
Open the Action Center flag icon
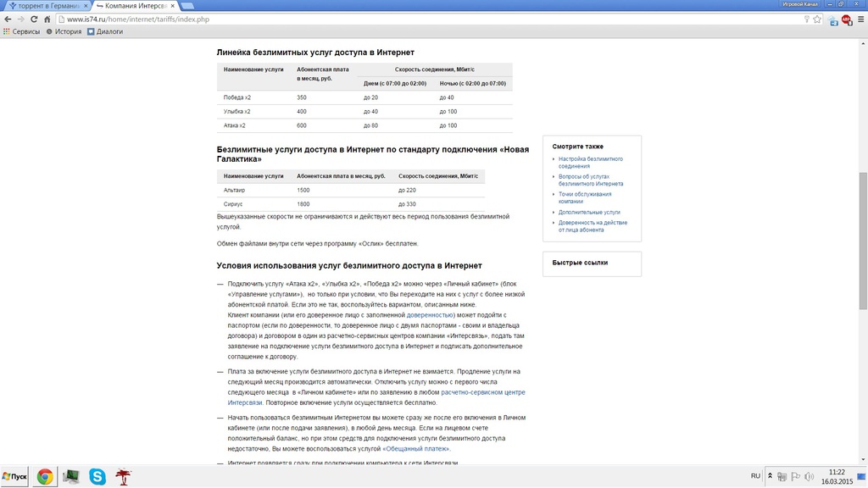(795, 476)
